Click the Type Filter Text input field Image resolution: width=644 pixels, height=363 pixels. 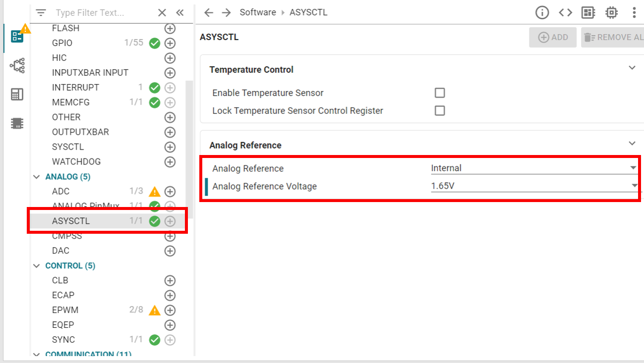click(102, 13)
